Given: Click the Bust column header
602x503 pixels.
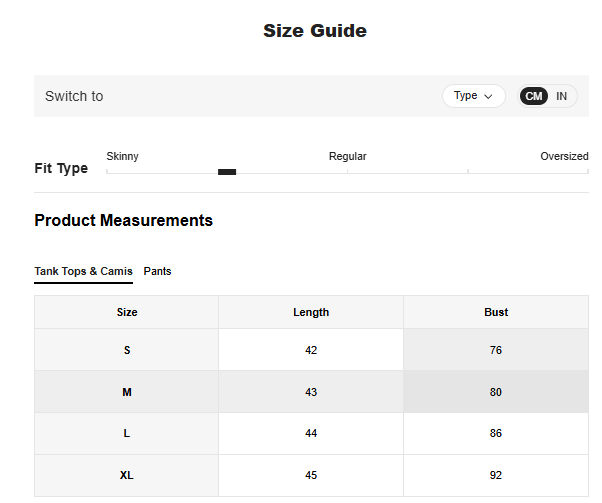Looking at the screenshot, I should point(496,312).
